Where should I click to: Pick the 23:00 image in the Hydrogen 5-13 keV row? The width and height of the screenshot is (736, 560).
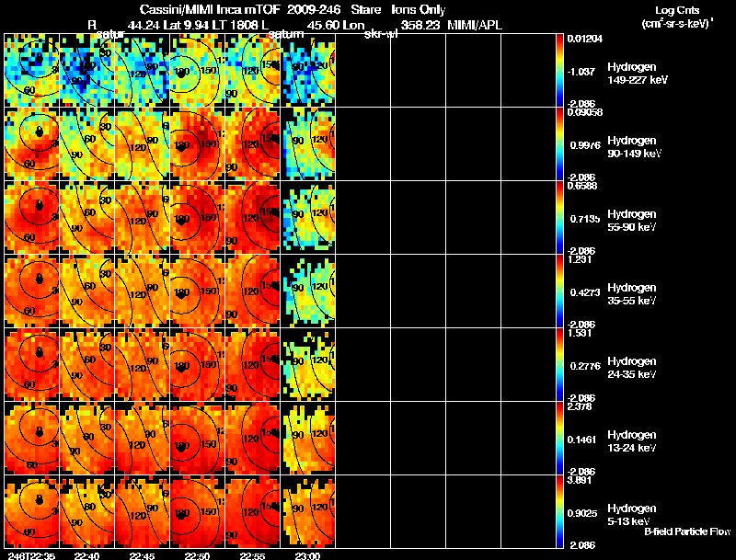[x=308, y=511]
